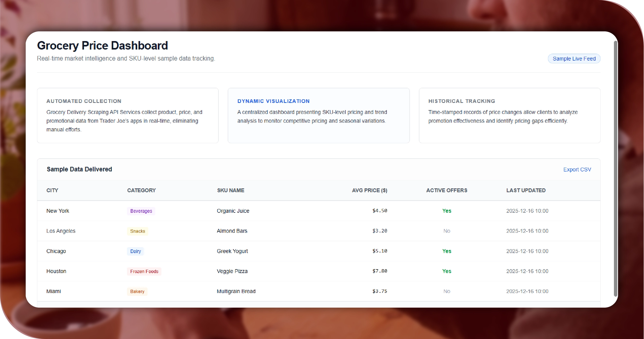Sort by the City column header
The width and height of the screenshot is (644, 339).
pos(52,190)
